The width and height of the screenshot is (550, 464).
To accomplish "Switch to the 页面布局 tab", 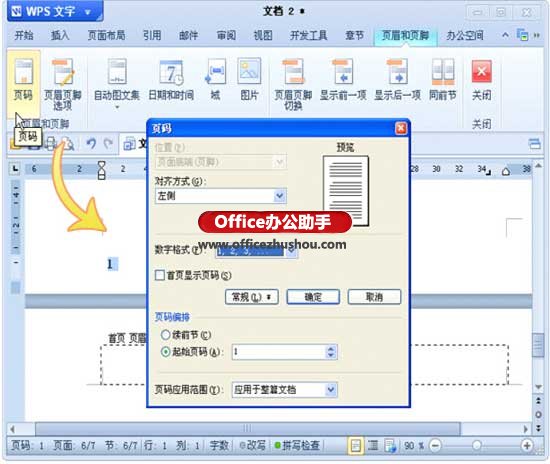I will [x=106, y=35].
